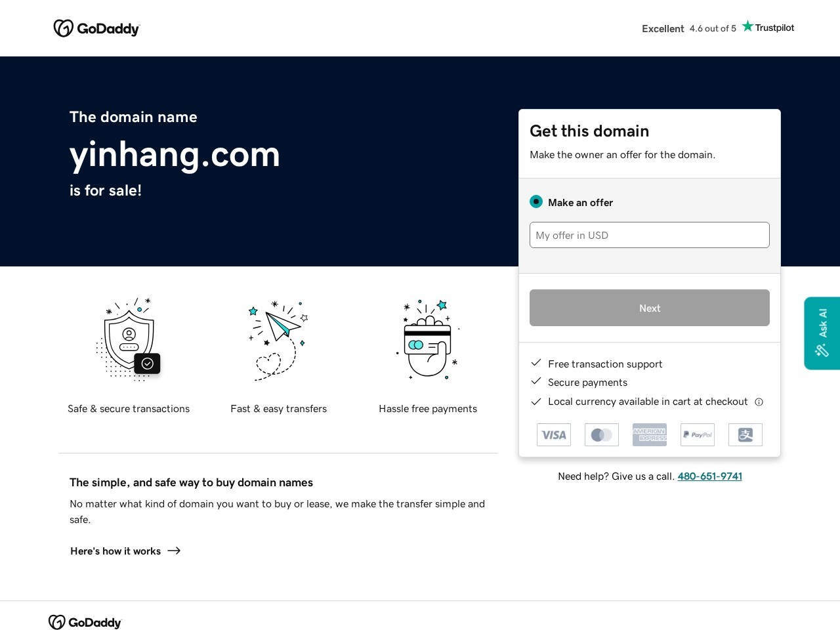Focus the My offer in USD field
The image size is (840, 630).
click(650, 235)
